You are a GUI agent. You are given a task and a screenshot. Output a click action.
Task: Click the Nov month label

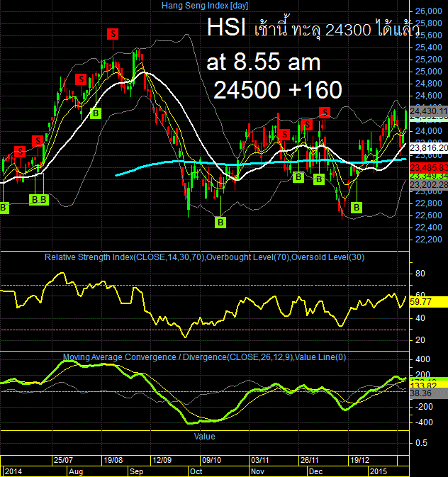point(257,471)
